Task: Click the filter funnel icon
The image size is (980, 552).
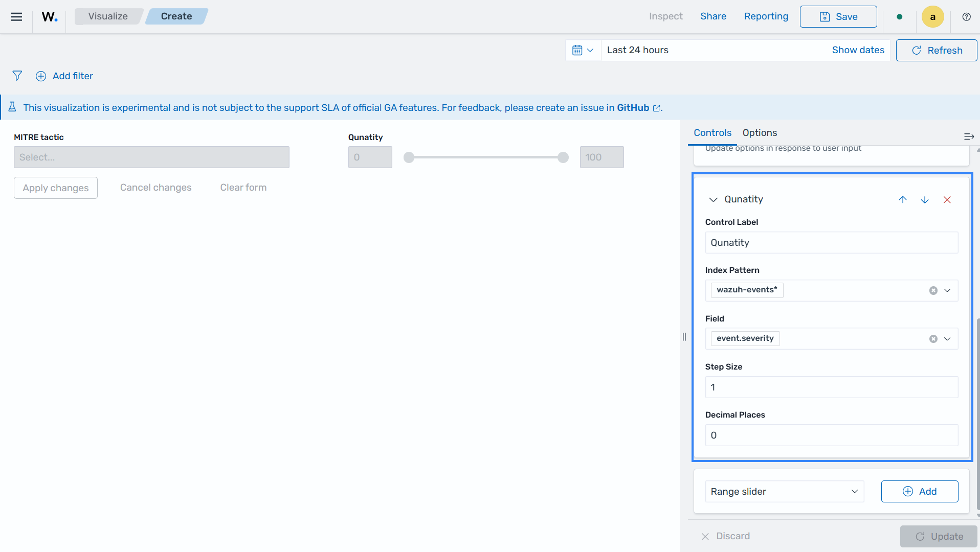Action: 17,76
